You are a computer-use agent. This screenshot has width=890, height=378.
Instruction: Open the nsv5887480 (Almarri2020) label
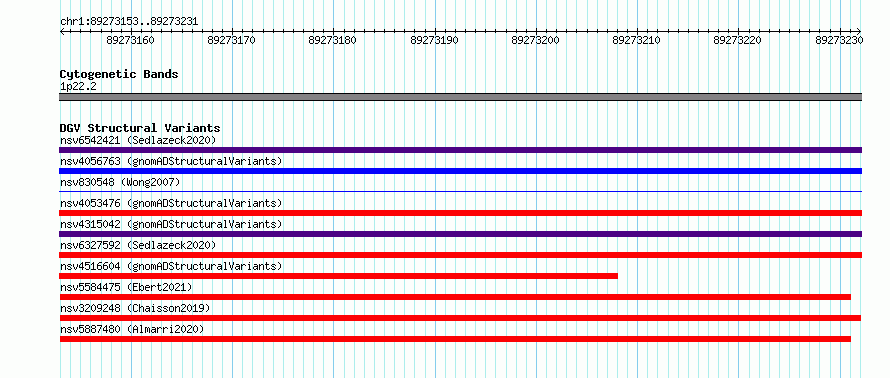(x=132, y=329)
